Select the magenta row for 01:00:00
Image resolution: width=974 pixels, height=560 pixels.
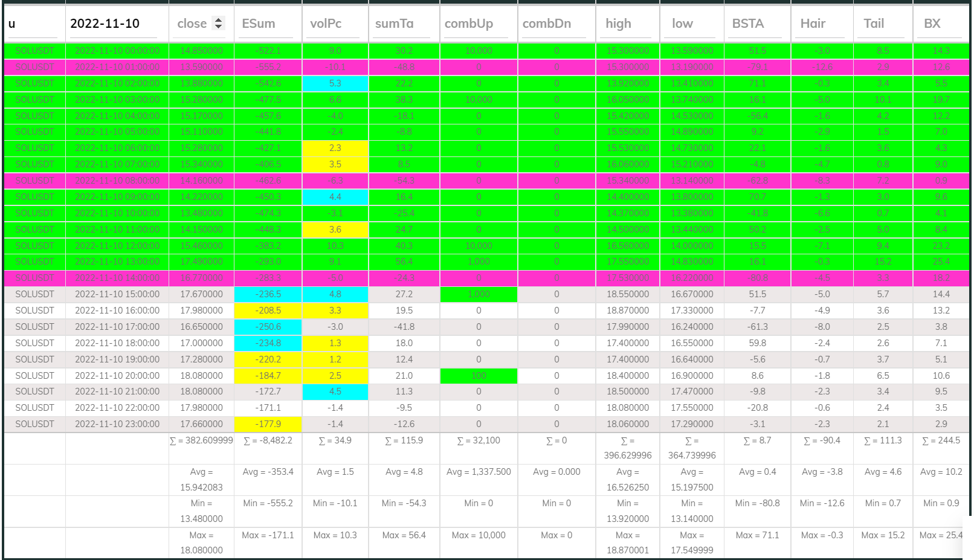[x=115, y=67]
